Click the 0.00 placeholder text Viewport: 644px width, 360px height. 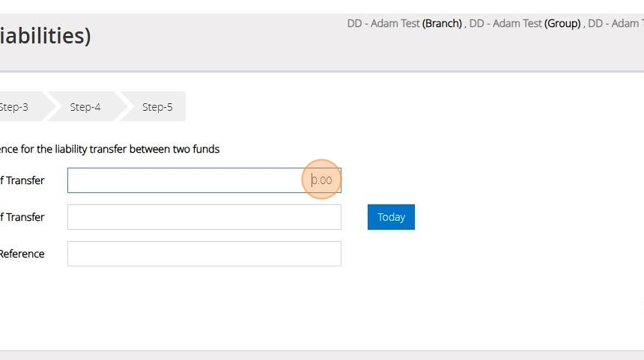(322, 180)
